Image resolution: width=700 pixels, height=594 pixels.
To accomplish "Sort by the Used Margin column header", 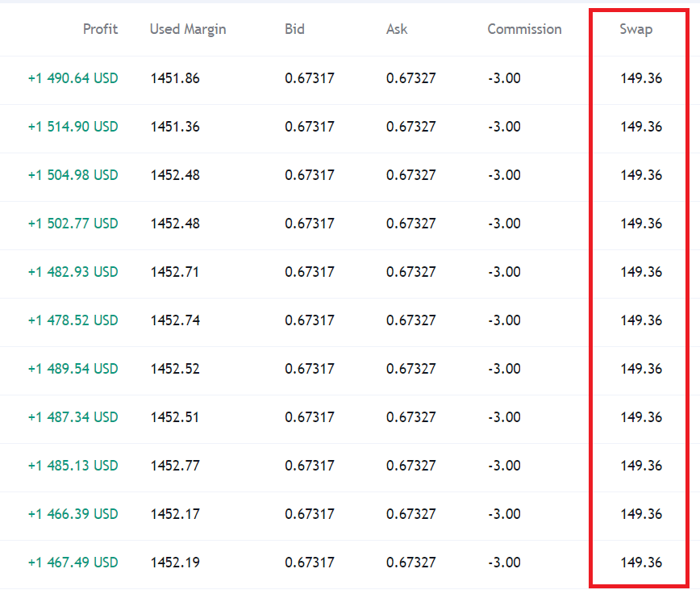I will pyautogui.click(x=188, y=30).
